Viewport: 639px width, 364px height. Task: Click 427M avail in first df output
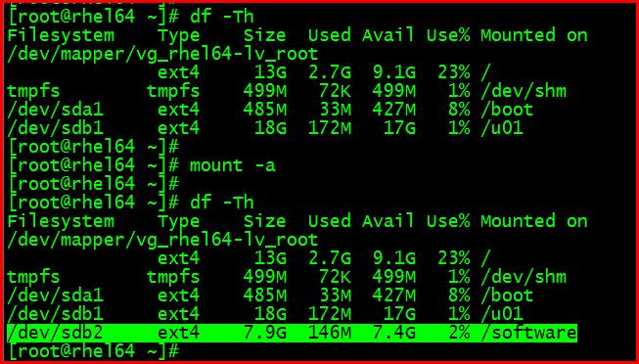click(x=393, y=110)
